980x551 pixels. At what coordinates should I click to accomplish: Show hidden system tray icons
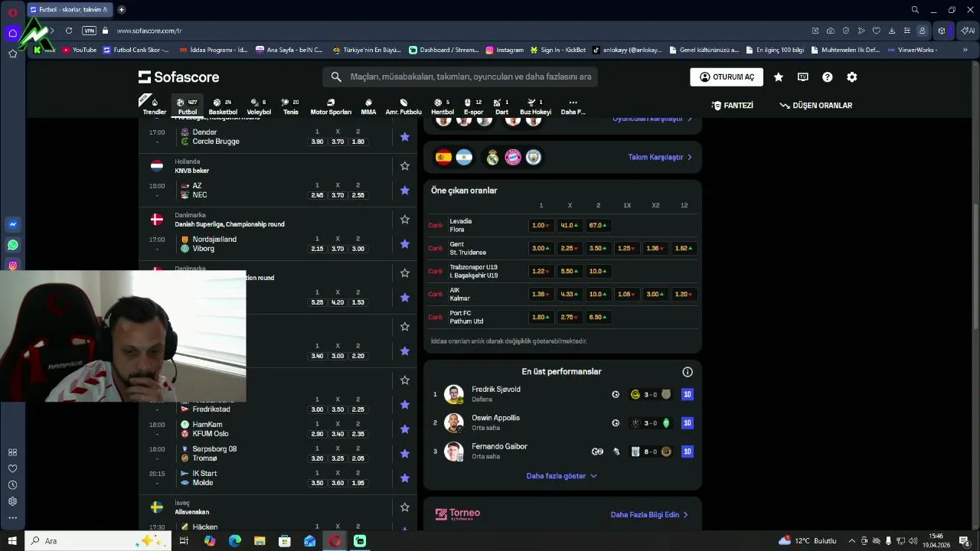tap(851, 541)
